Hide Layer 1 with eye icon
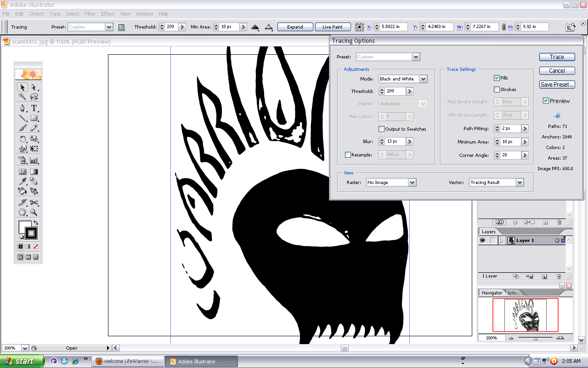588x368 pixels. [x=483, y=241]
